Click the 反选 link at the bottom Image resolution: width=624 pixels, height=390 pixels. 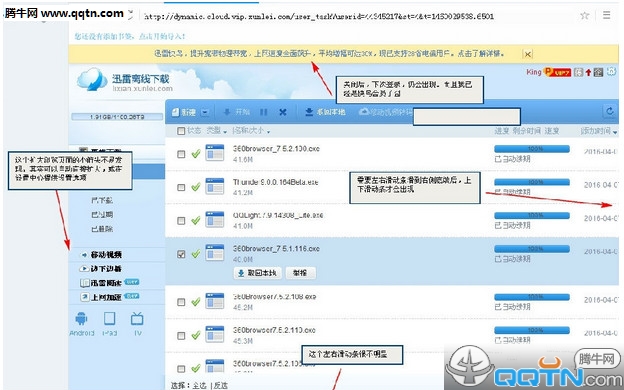click(220, 385)
